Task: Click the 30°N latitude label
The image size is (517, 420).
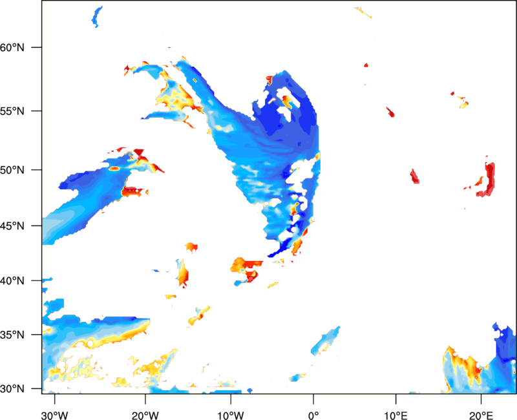Action: point(12,389)
